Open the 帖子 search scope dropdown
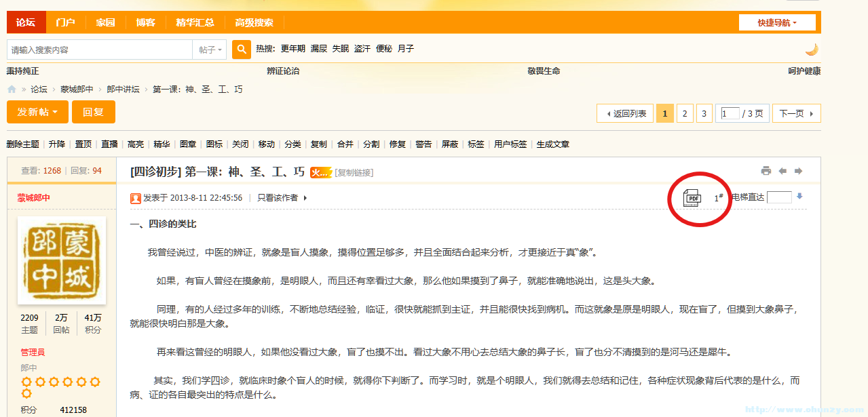This screenshot has width=868, height=417. pos(210,49)
